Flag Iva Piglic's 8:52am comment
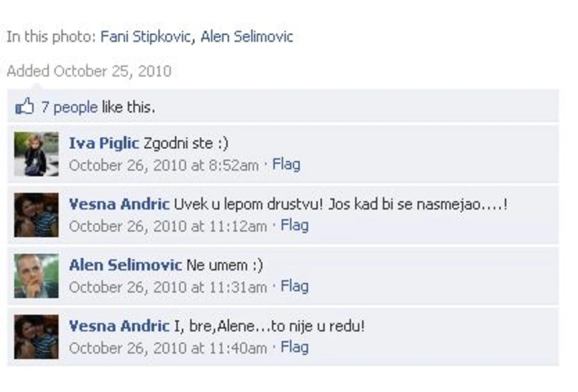Image resolution: width=578 pixels, height=392 pixels. pos(286,165)
